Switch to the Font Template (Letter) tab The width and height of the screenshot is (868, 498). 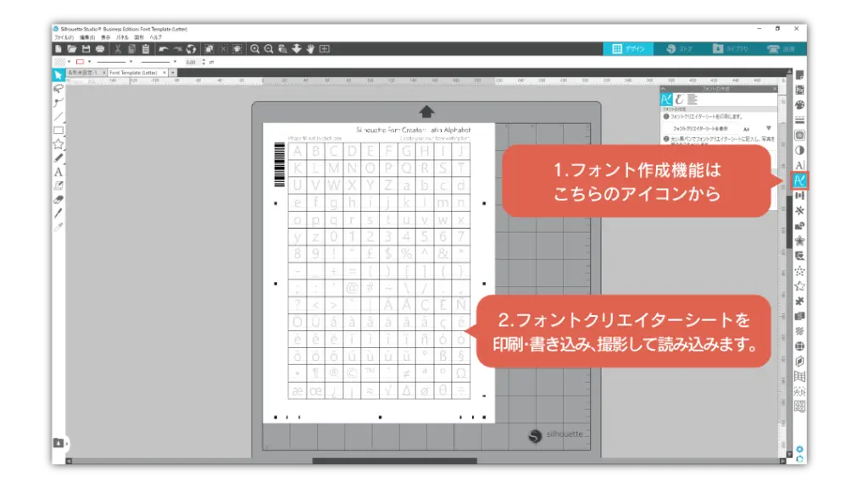[x=136, y=73]
